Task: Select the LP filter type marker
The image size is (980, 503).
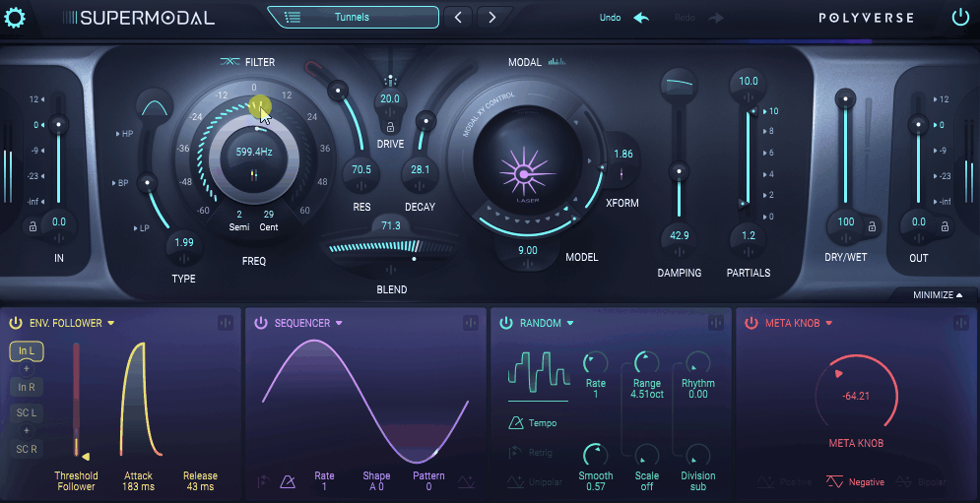Action: (x=141, y=228)
